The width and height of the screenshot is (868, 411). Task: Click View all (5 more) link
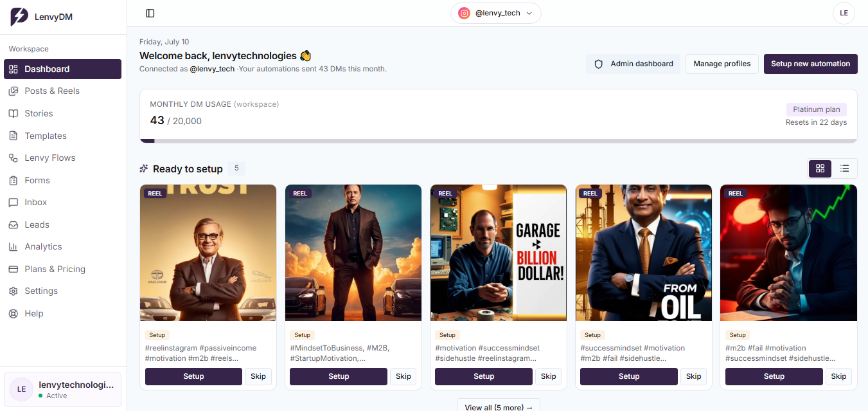(x=499, y=406)
